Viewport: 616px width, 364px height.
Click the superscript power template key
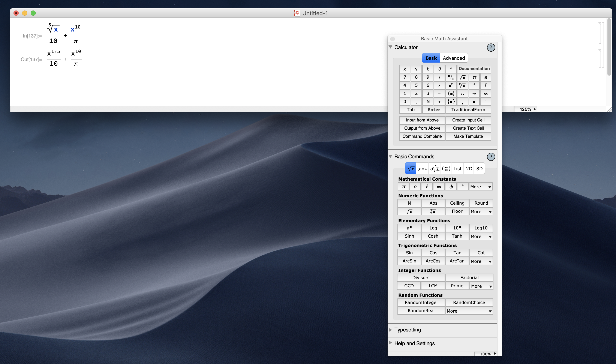[x=451, y=85]
